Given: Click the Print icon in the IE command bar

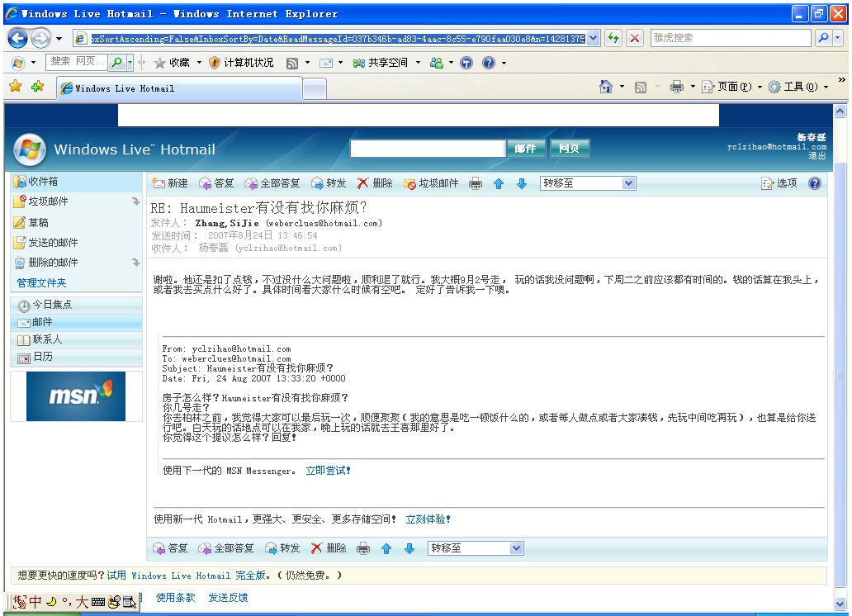Looking at the screenshot, I should [676, 87].
